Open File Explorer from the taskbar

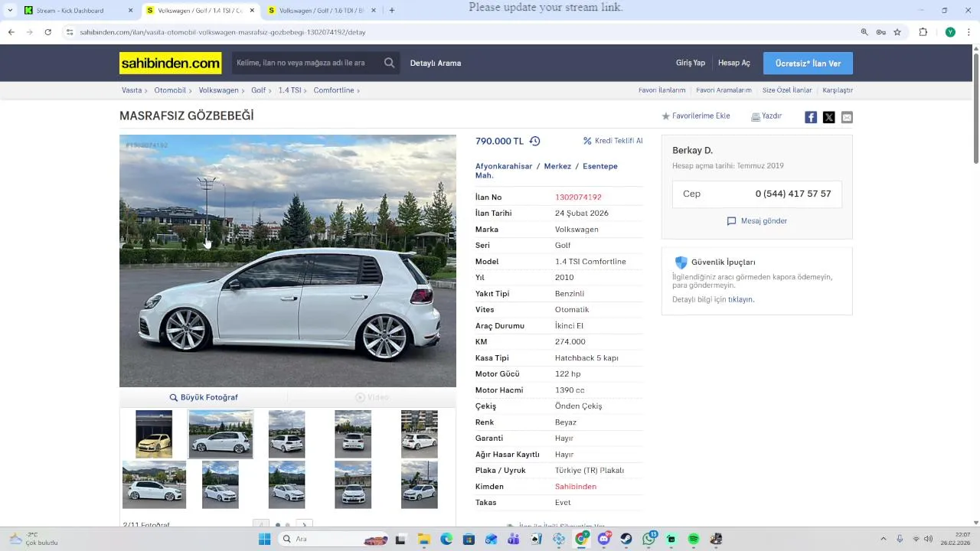coord(423,539)
